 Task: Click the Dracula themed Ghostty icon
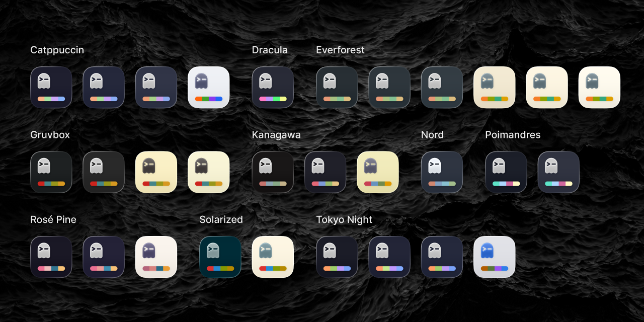(273, 88)
